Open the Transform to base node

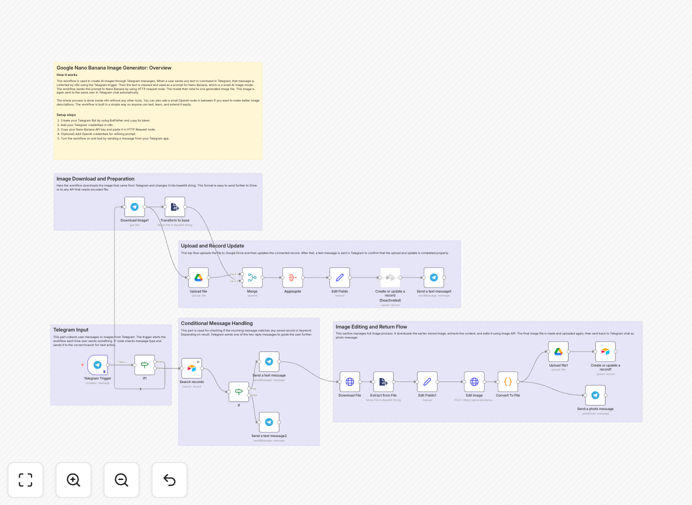pos(175,207)
